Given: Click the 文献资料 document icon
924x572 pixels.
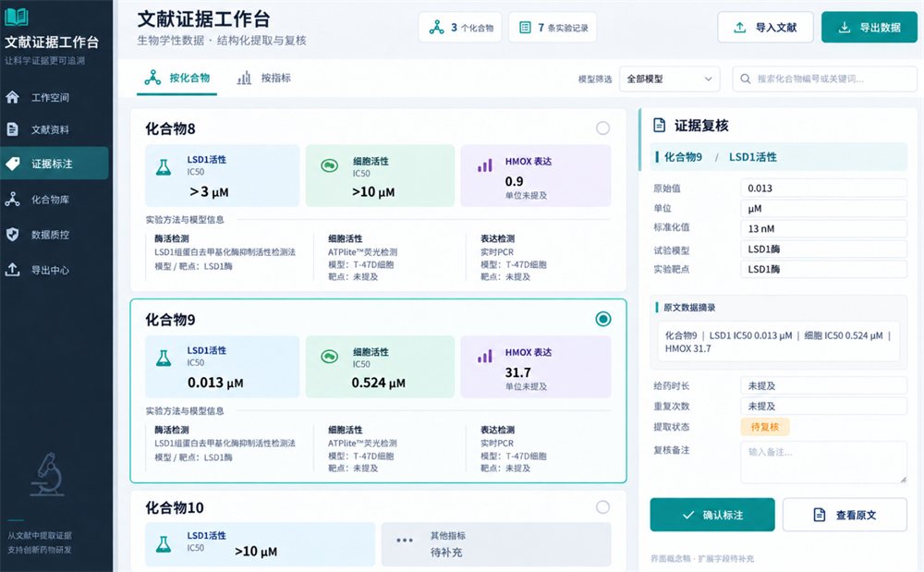Looking at the screenshot, I should [x=12, y=129].
